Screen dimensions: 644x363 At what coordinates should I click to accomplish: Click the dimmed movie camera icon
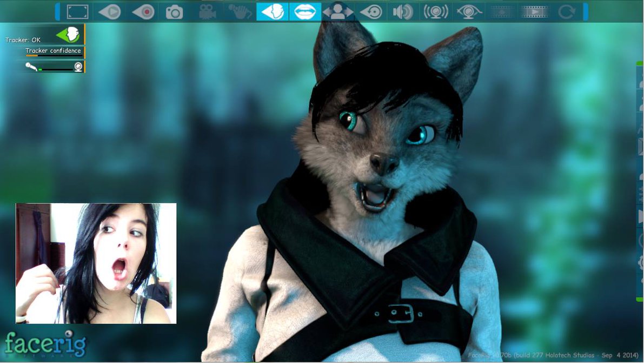(x=208, y=11)
